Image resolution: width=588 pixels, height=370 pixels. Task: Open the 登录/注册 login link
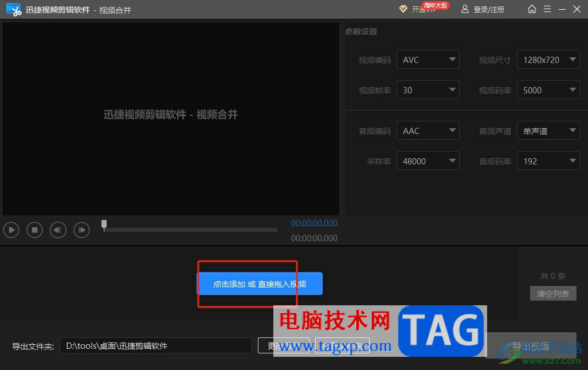[x=483, y=9]
